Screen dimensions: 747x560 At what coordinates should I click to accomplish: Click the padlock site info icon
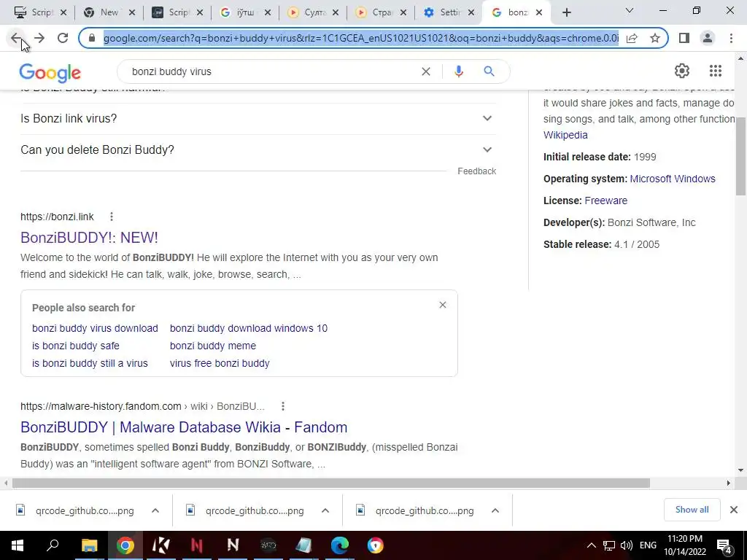point(93,38)
